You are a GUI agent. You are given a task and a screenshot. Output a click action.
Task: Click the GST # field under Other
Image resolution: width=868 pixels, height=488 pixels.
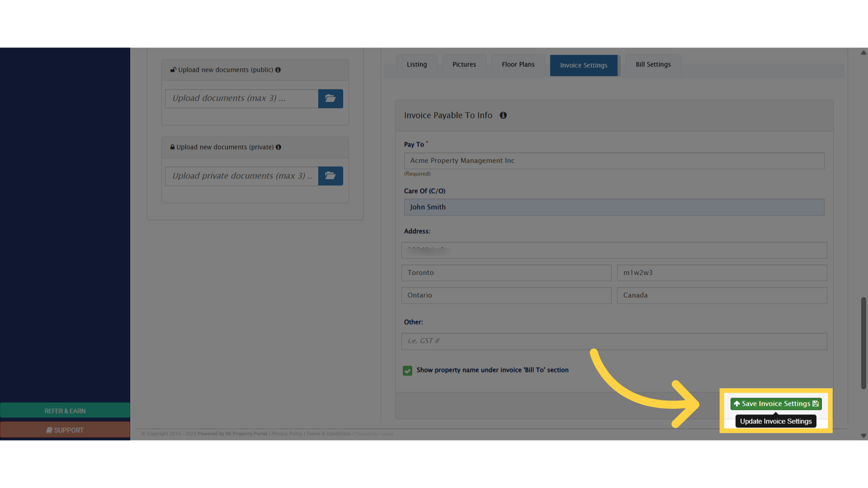pos(613,341)
